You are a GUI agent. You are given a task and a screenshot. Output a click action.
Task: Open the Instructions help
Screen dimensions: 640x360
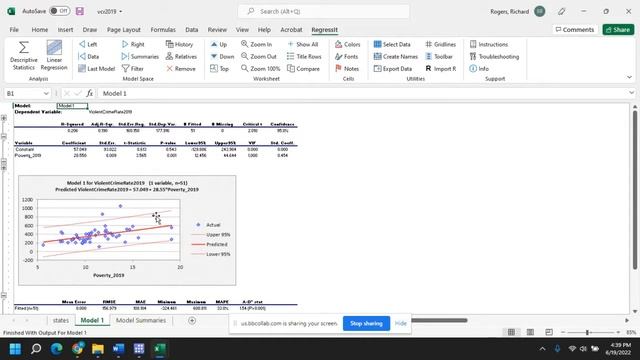point(489,44)
